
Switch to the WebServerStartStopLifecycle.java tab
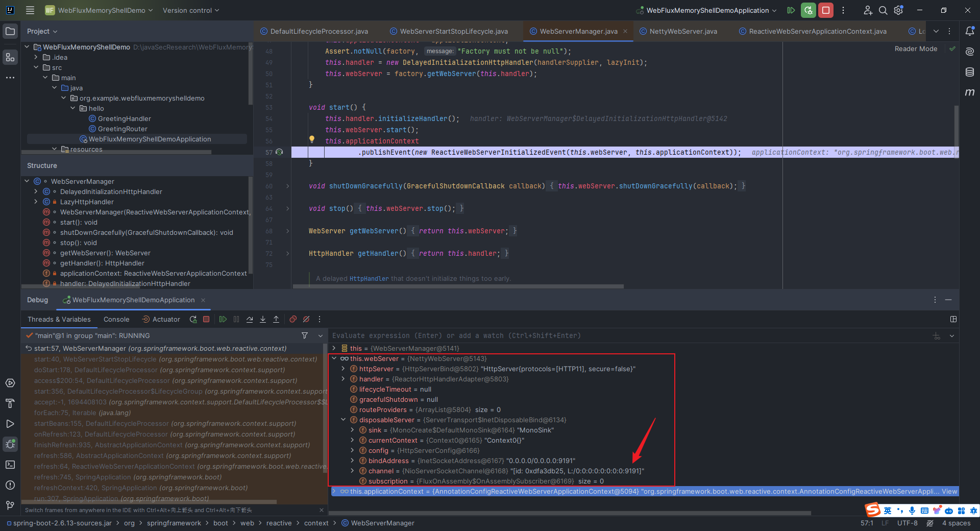(449, 31)
